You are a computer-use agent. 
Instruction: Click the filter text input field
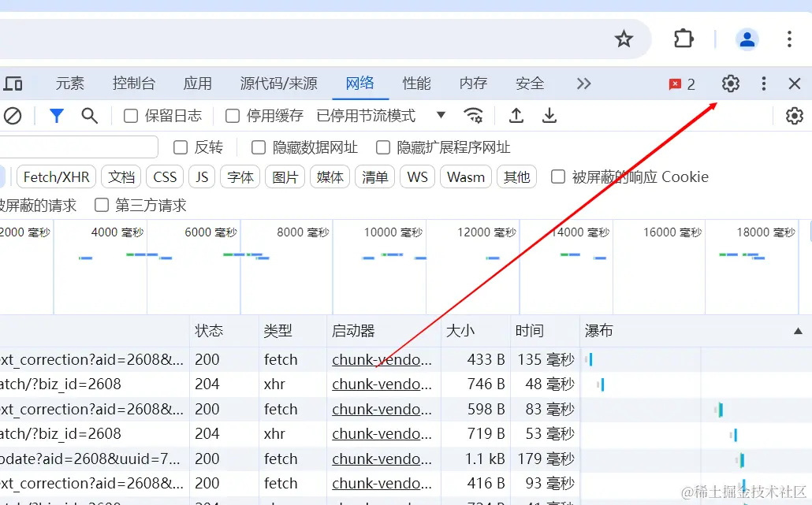click(x=78, y=147)
